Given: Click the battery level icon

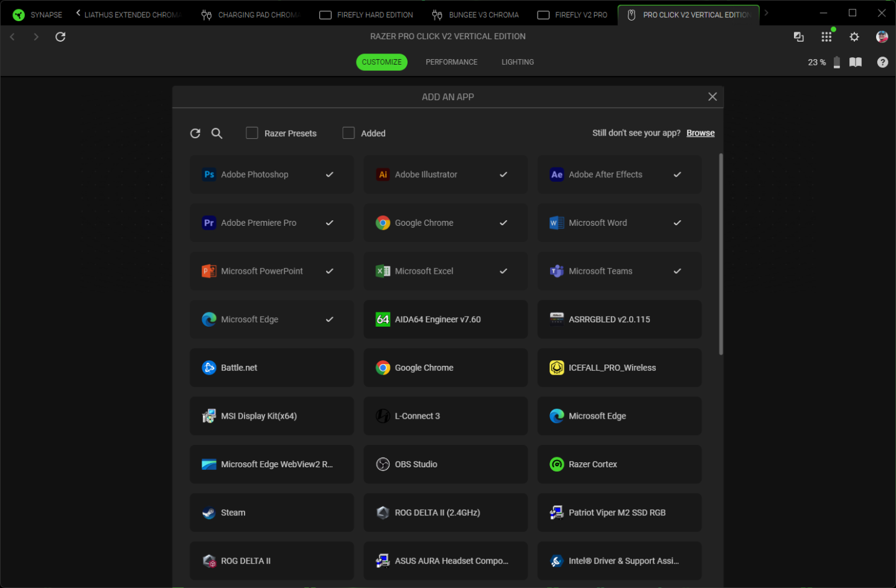Looking at the screenshot, I should 837,62.
